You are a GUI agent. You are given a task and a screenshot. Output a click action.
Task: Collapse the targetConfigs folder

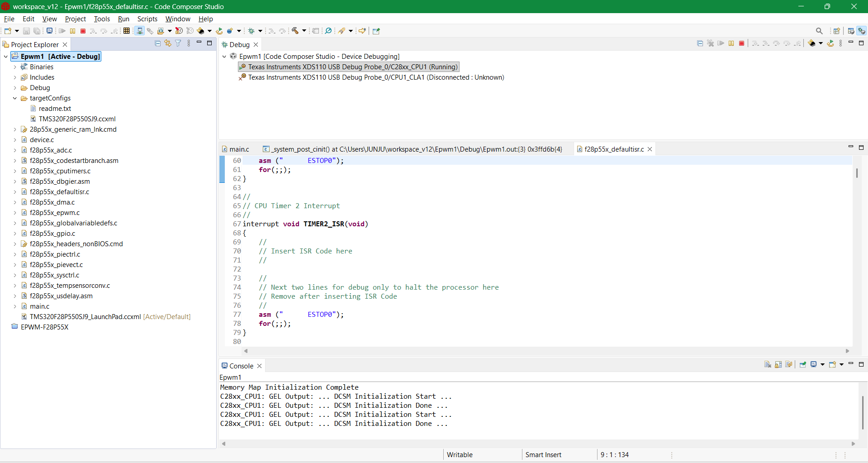tap(15, 98)
